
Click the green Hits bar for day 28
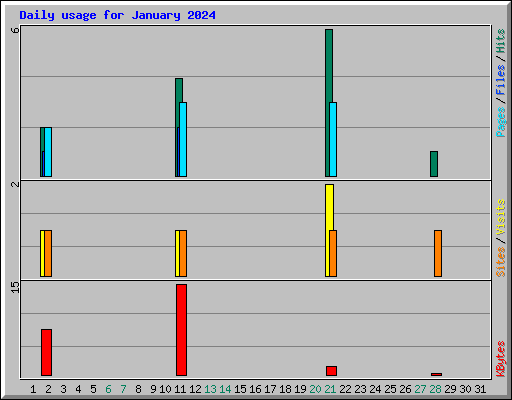click(x=434, y=164)
